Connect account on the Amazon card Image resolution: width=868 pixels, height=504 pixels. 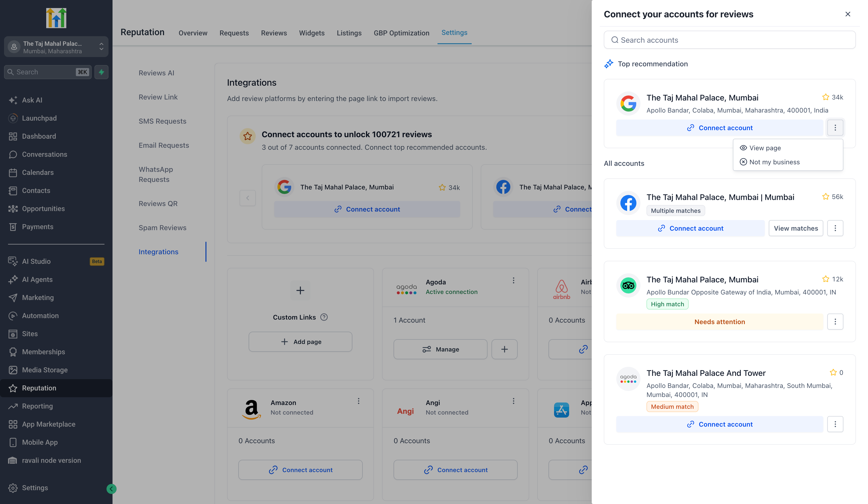[300, 470]
